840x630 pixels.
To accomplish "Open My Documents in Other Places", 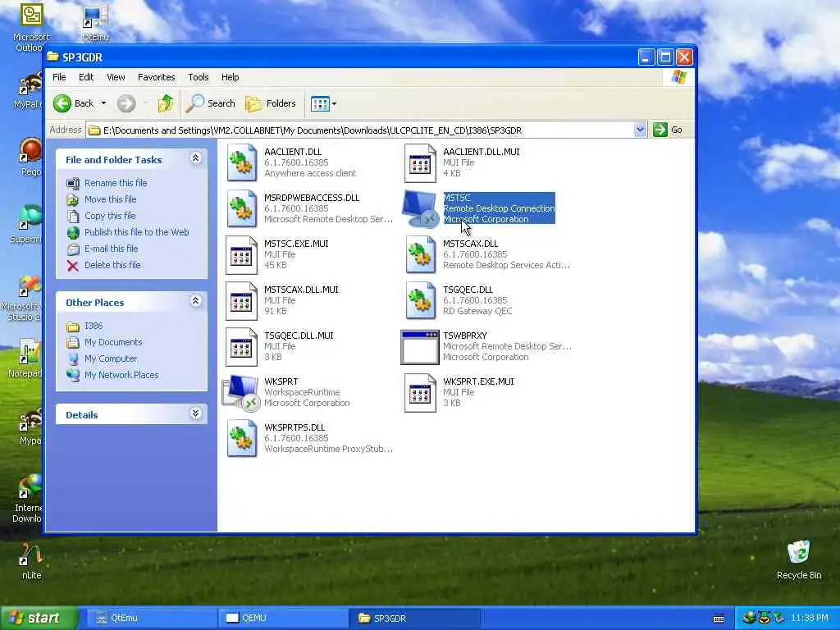I will click(x=113, y=342).
